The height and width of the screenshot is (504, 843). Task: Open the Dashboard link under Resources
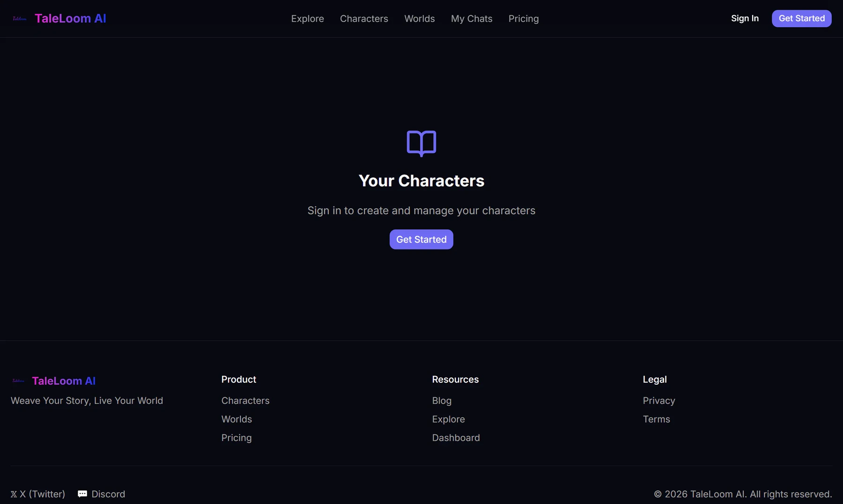tap(456, 438)
